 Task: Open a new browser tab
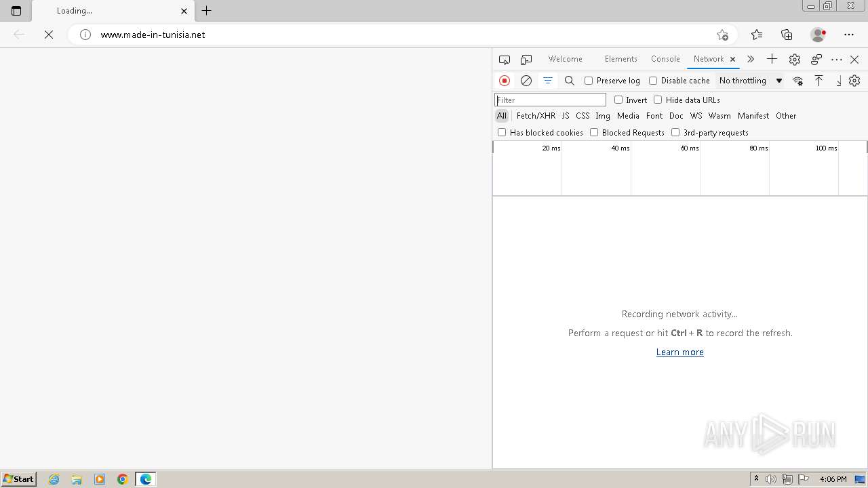point(207,11)
